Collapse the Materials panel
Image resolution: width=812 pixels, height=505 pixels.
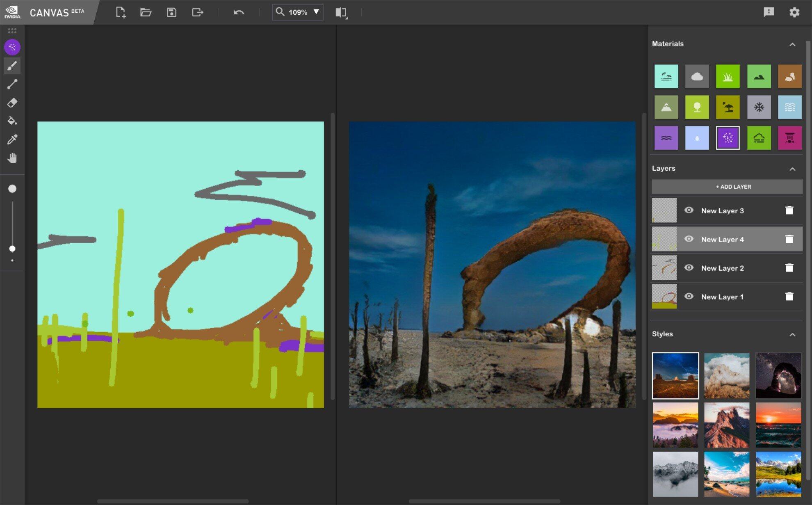click(792, 44)
